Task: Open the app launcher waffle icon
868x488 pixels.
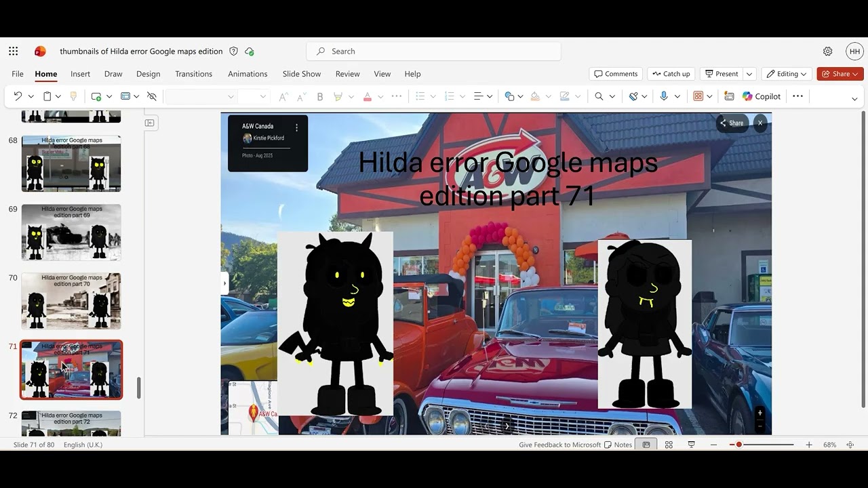Action: pyautogui.click(x=14, y=52)
